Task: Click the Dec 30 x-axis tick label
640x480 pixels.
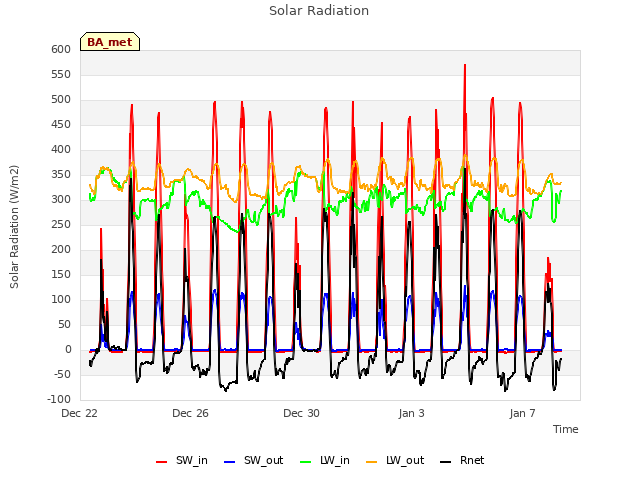Action: point(301,413)
